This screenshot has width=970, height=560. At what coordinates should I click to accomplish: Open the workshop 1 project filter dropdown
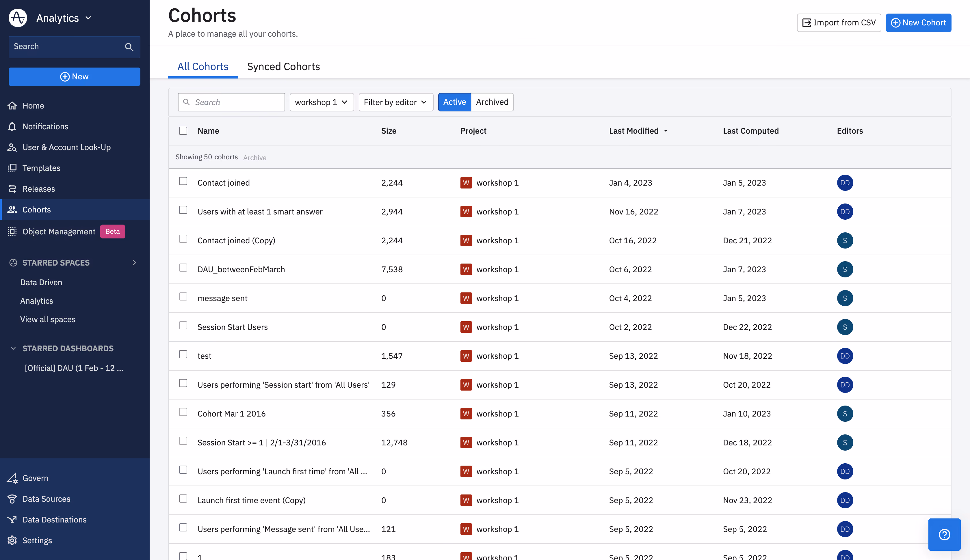pyautogui.click(x=322, y=102)
